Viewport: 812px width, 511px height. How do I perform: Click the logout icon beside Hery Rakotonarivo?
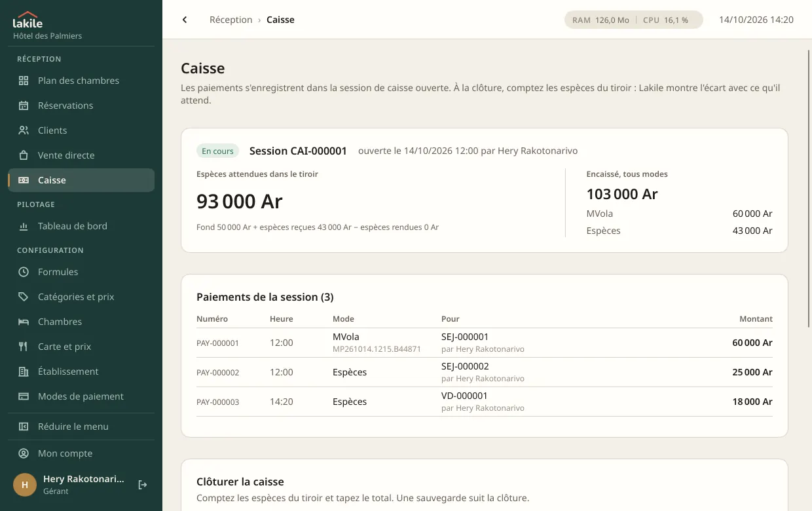click(x=143, y=485)
